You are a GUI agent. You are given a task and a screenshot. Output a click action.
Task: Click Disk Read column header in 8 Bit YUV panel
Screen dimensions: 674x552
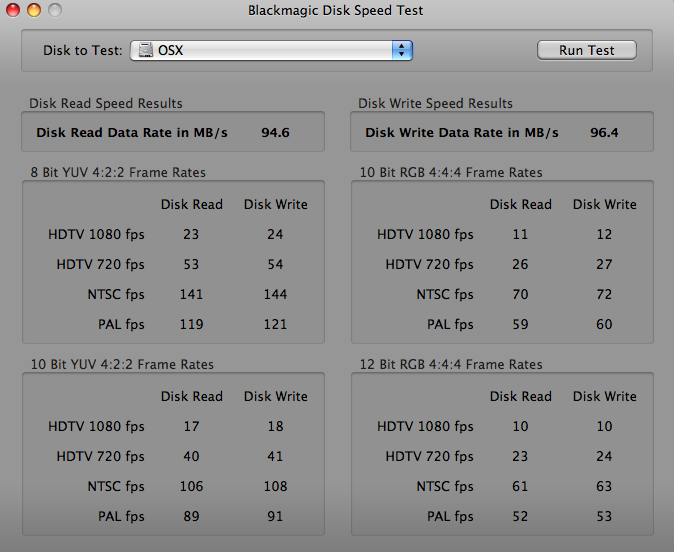pyautogui.click(x=192, y=205)
